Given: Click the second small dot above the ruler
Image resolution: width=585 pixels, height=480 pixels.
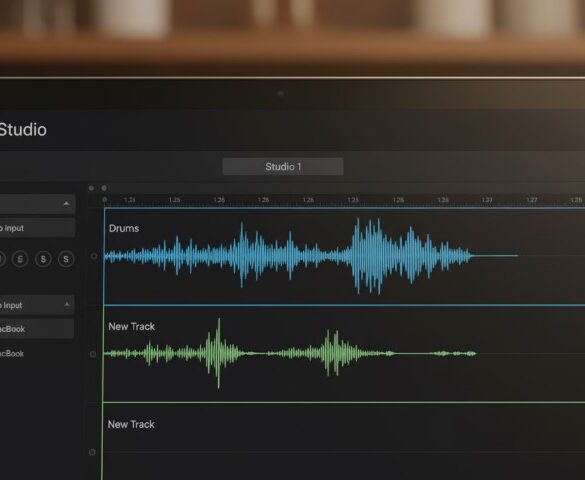Looking at the screenshot, I should point(104,188).
